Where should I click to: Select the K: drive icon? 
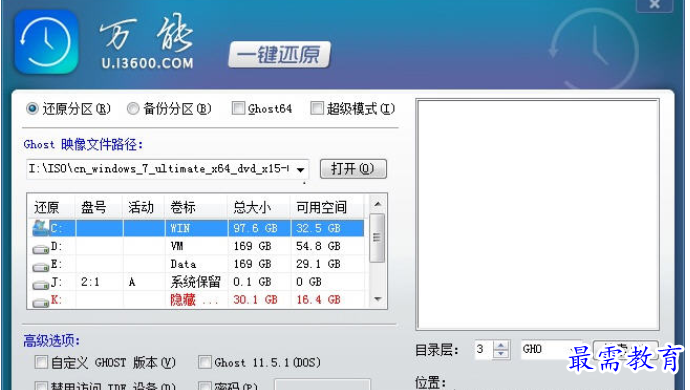[40, 302]
